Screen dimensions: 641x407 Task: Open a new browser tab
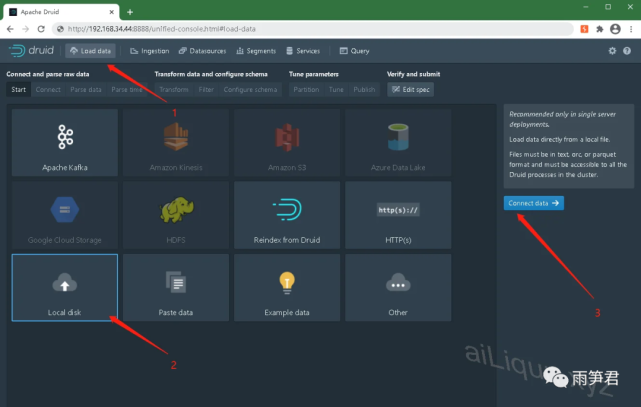[x=130, y=12]
